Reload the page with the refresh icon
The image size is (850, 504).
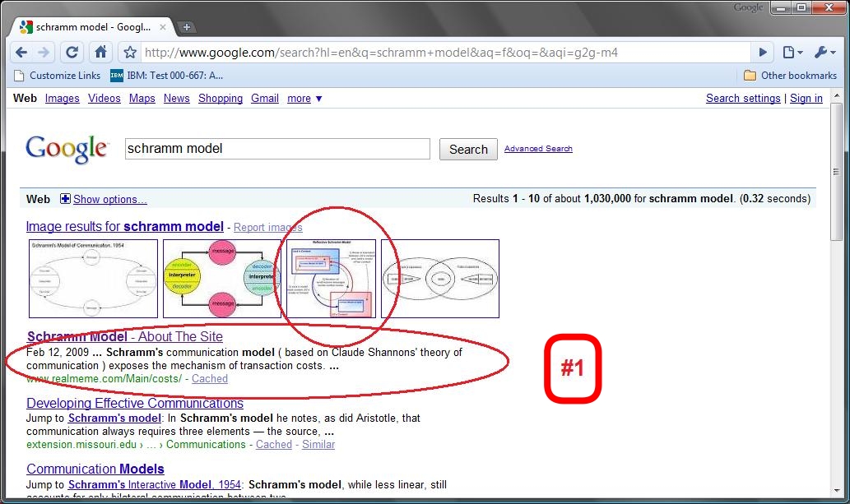point(72,52)
